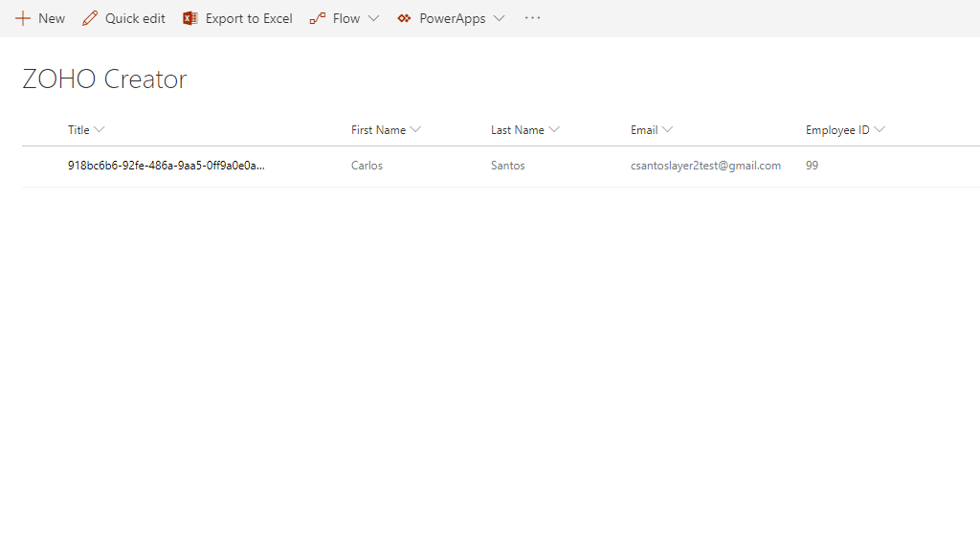Image resolution: width=980 pixels, height=537 pixels.
Task: Click the Employee ID value 99
Action: coord(812,166)
